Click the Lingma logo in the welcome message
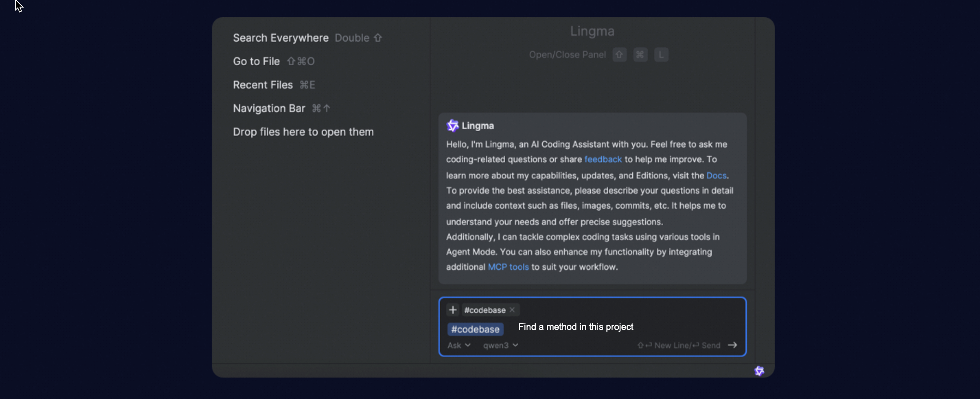This screenshot has width=980, height=399. click(x=453, y=125)
